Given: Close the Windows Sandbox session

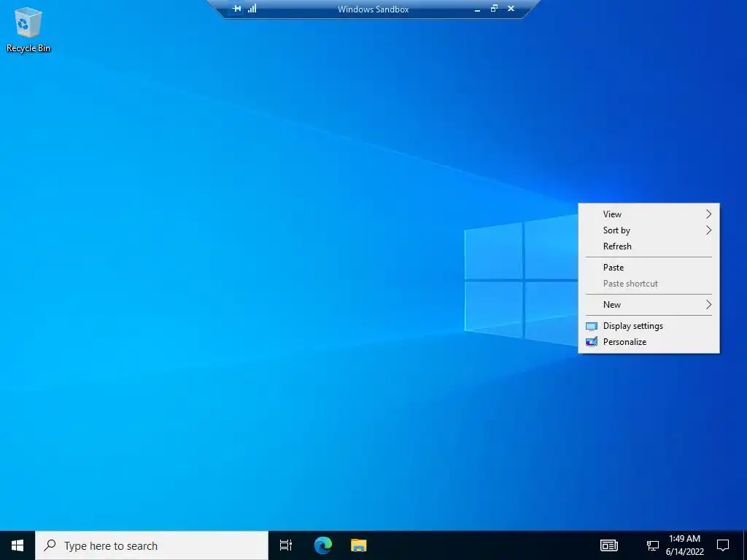Looking at the screenshot, I should pos(511,9).
